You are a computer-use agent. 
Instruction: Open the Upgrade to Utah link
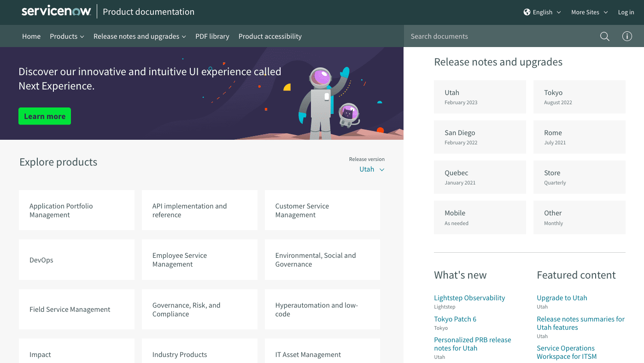(562, 298)
